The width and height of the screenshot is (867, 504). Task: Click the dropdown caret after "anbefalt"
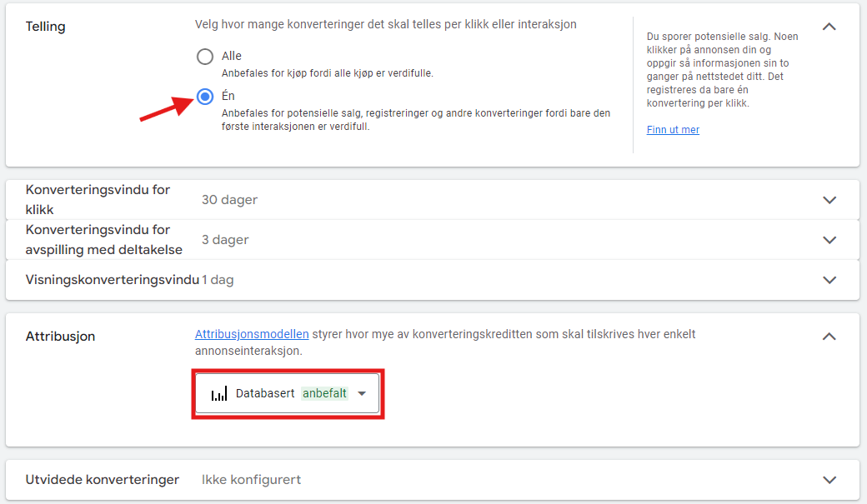(362, 394)
